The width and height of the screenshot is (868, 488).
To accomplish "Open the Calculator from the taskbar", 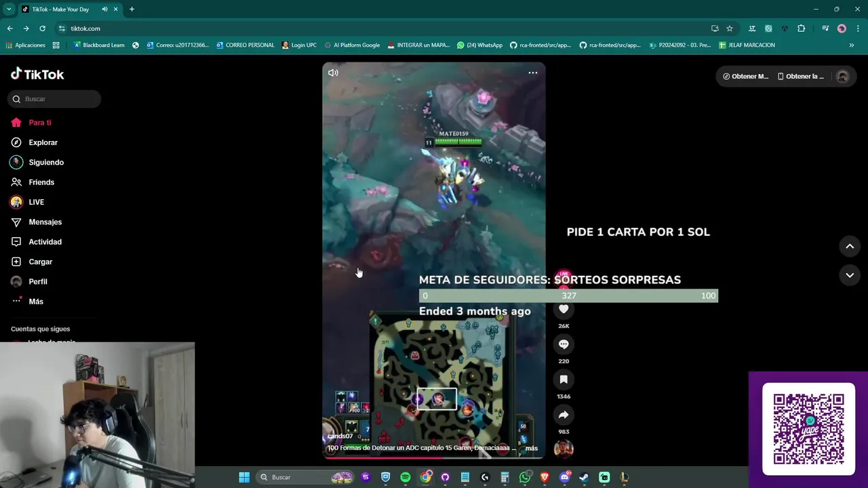I will 505,477.
